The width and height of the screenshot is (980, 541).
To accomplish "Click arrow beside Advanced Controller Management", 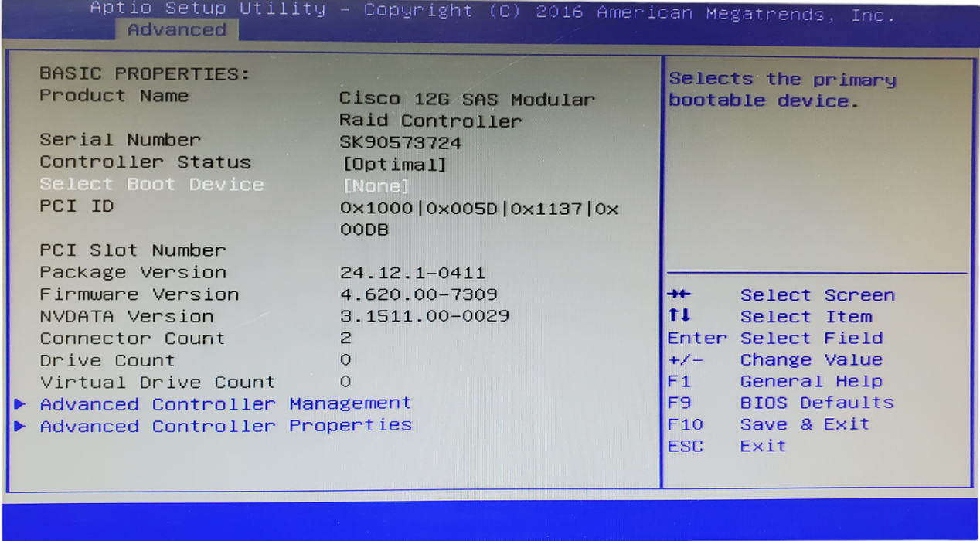I will tap(20, 404).
